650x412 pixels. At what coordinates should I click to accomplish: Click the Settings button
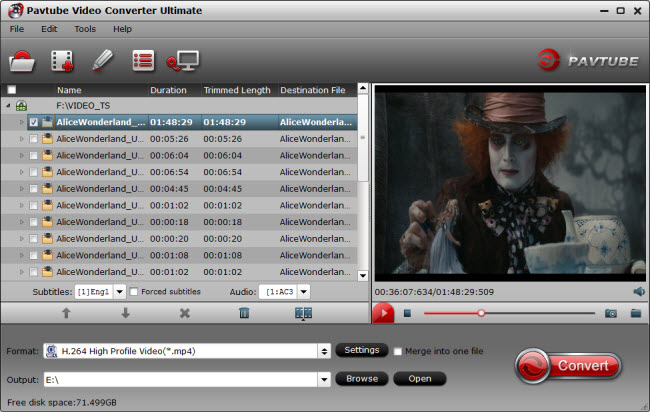click(361, 350)
